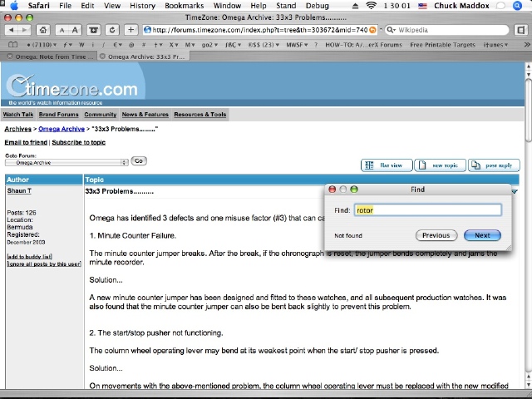This screenshot has height=399, width=532.
Task: Add a bookmark with the plus button
Action: [x=131, y=30]
